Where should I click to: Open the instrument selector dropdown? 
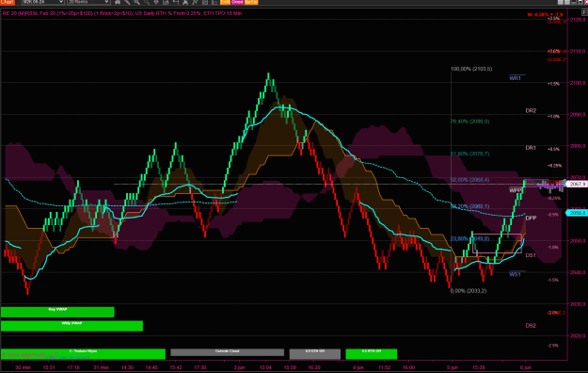pyautogui.click(x=42, y=2)
